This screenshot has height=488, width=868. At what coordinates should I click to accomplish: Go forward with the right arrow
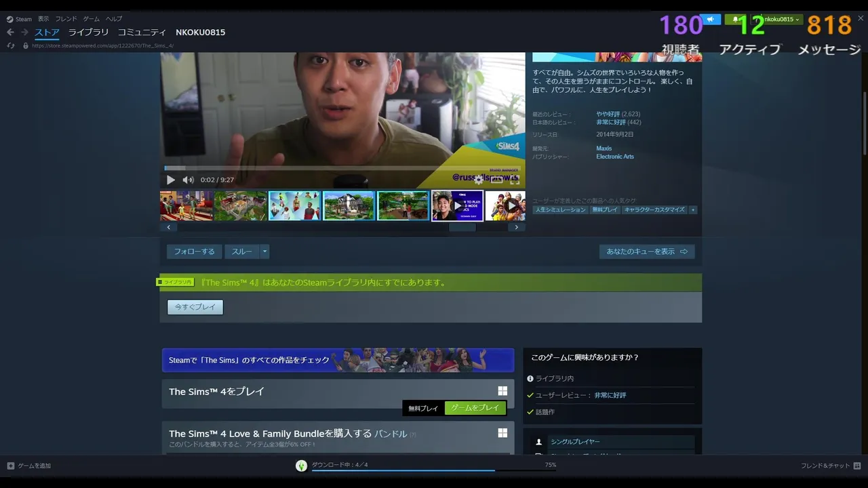tap(24, 32)
